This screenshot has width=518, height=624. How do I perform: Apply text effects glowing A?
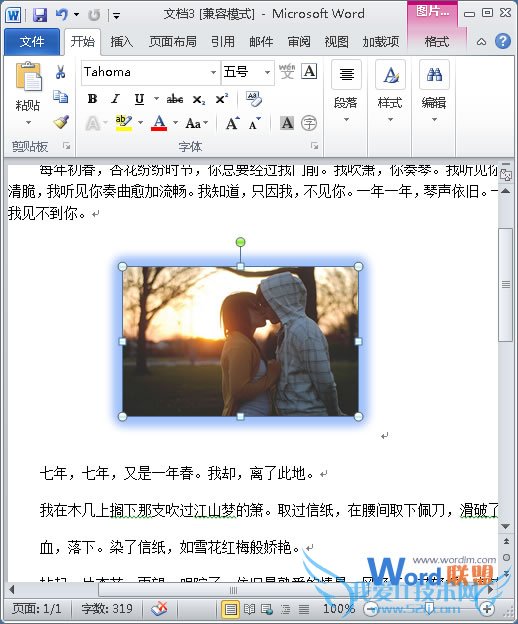(x=92, y=123)
